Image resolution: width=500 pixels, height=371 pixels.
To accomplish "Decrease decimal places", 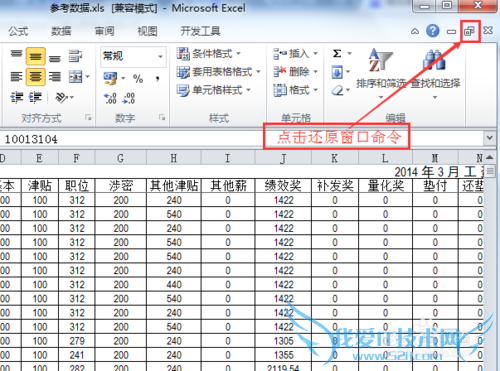I will (x=129, y=98).
